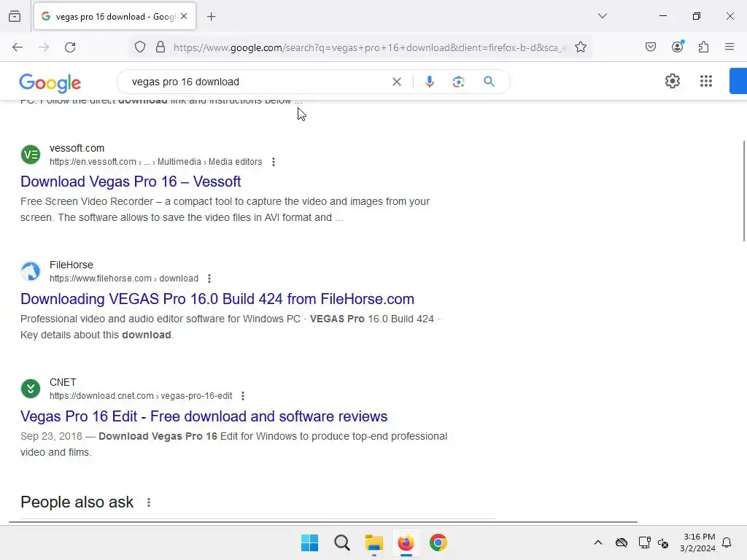Screen dimensions: 747x560
Task: Open Google quick settings gear
Action: [672, 82]
